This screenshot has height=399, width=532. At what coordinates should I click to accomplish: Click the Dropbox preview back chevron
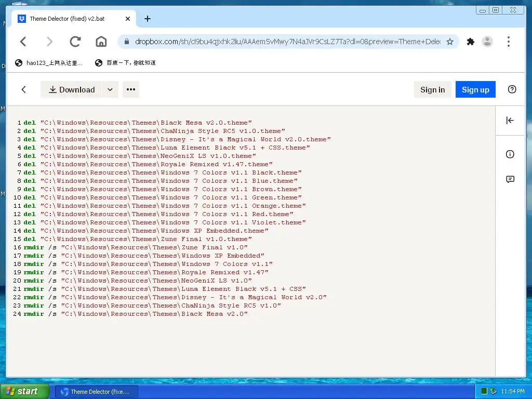point(23,89)
